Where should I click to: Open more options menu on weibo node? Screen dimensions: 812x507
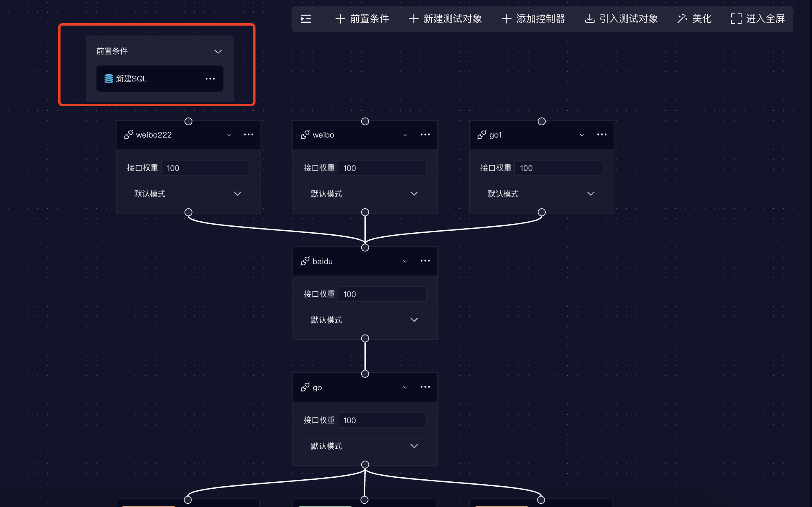(425, 135)
